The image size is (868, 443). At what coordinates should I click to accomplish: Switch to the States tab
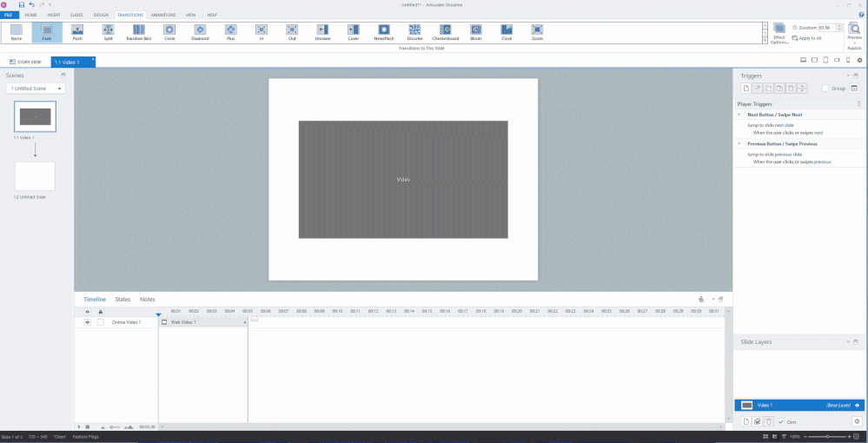123,299
